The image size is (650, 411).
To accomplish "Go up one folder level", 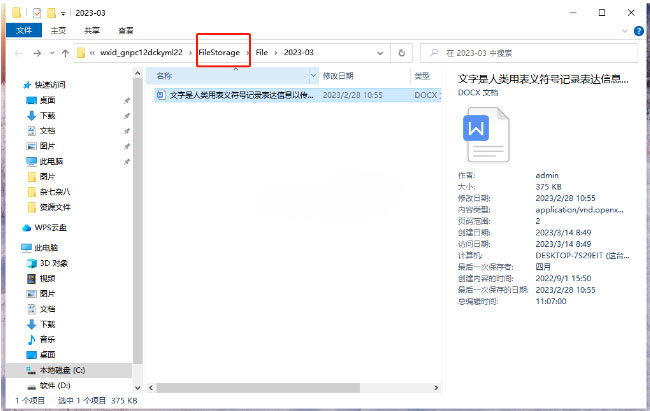I will pyautogui.click(x=65, y=53).
